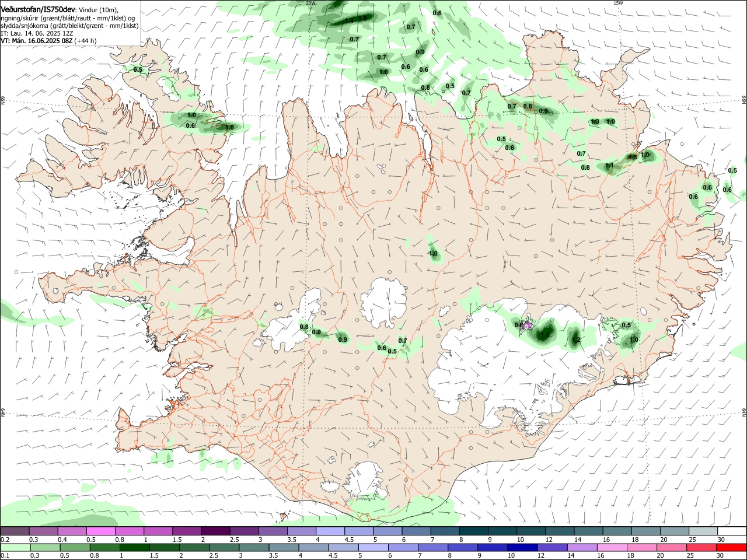Viewport: 747px width, 560px height.
Task: Click the 1.4 precipitation value in the northern sea
Action: click(349, 20)
